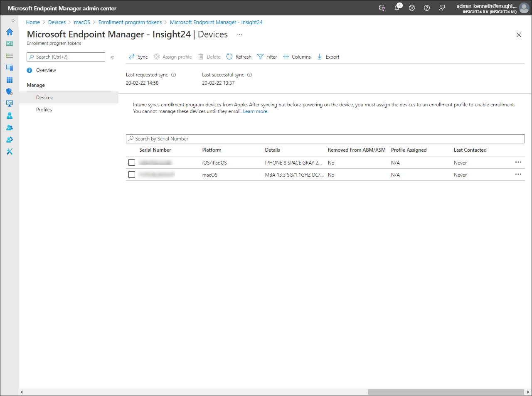Refresh the devices list
Viewport: 532px width, 396px height.
tap(239, 57)
